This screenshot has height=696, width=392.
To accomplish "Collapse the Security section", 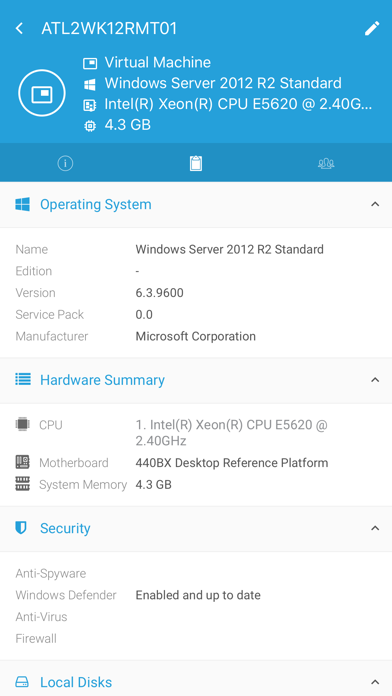I will 375,528.
